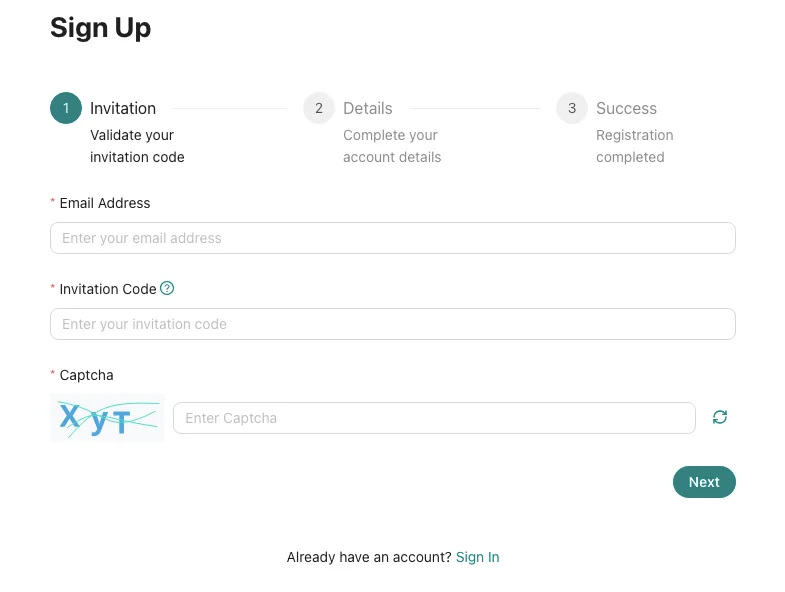Click the step 1 circle indicator

pyautogui.click(x=66, y=108)
